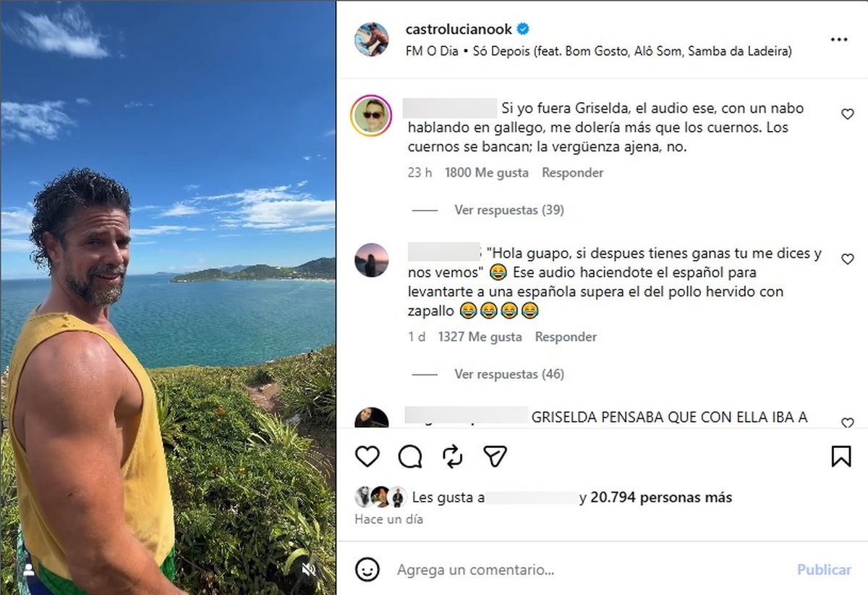The height and width of the screenshot is (595, 868).
Task: Open castrolucianook profile link
Action: (x=460, y=30)
